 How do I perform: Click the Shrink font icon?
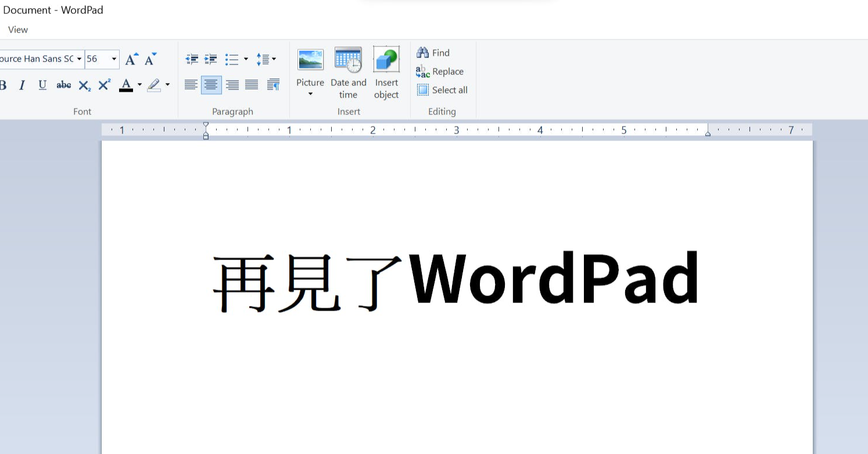coord(150,59)
